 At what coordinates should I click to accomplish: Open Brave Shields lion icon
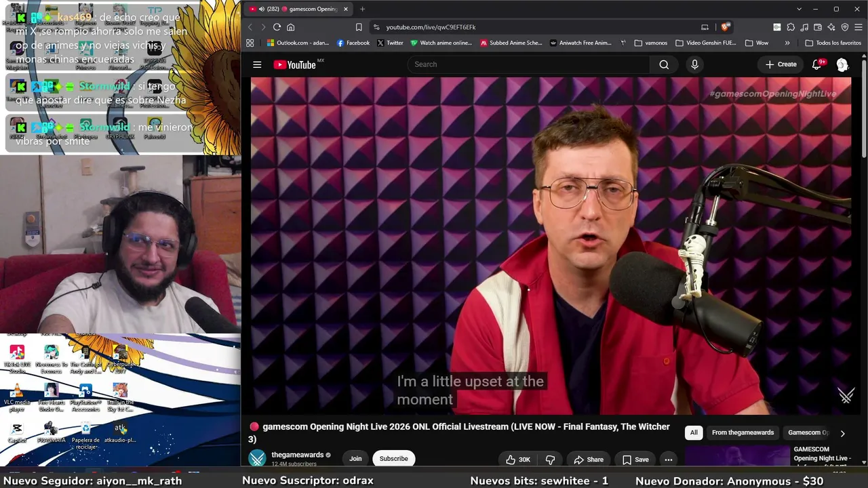click(725, 27)
